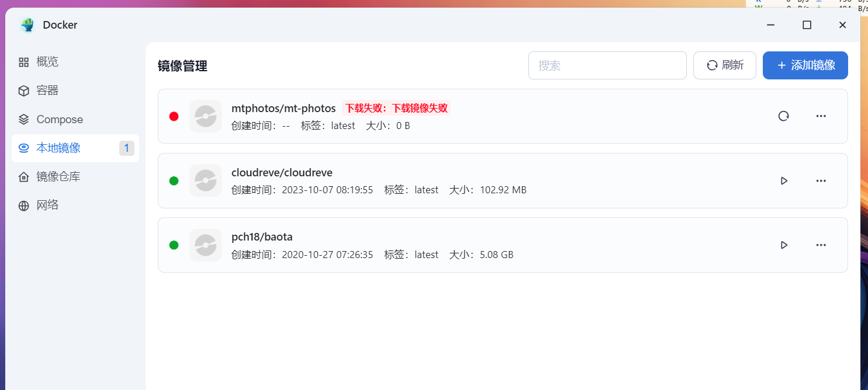The height and width of the screenshot is (390, 868).
Task: Click the 本地镜像 disc icon in sidebar
Action: 23,148
